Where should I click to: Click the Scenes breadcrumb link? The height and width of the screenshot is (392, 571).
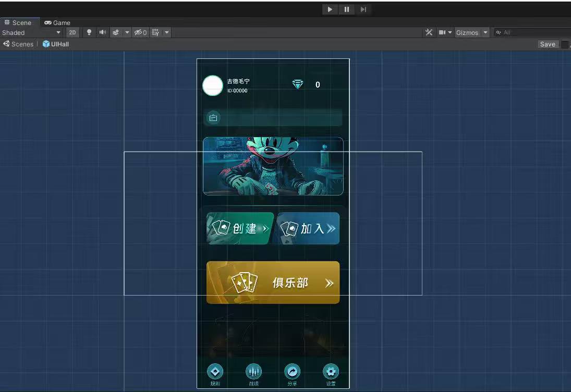click(x=19, y=44)
